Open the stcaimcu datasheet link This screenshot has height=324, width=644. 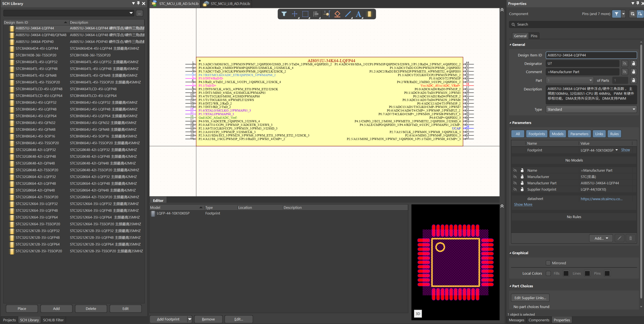pyautogui.click(x=601, y=199)
